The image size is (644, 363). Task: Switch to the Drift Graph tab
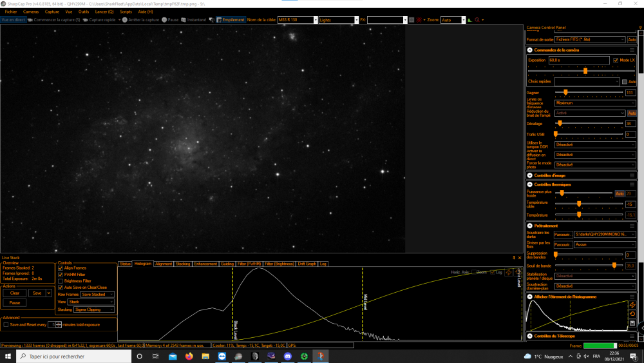point(307,264)
